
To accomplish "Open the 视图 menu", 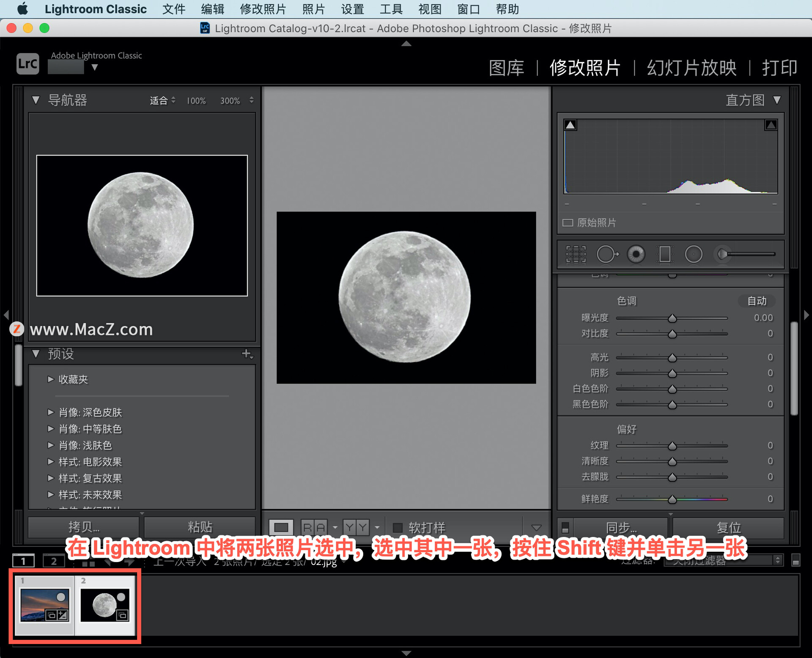I will click(x=430, y=9).
